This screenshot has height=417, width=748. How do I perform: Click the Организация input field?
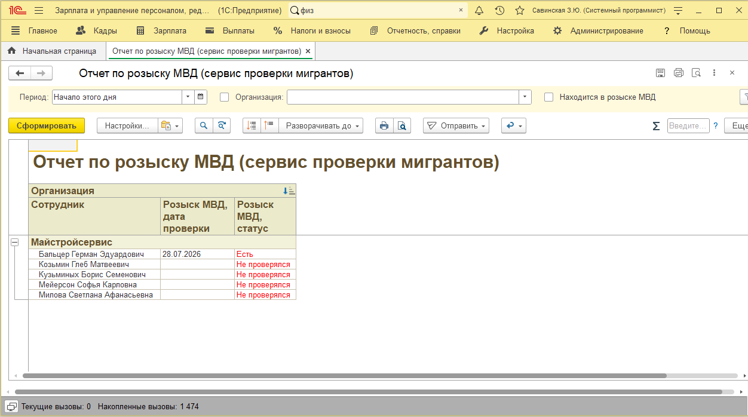[x=403, y=97]
